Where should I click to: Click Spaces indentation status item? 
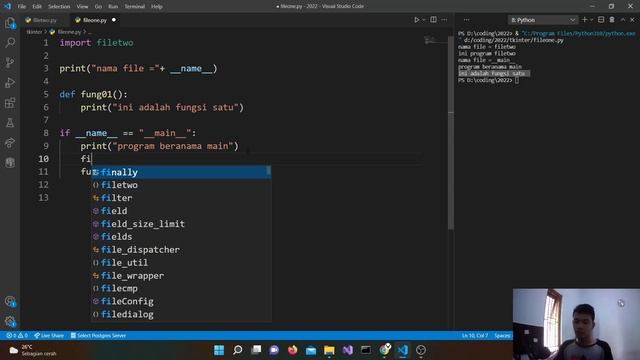(502, 336)
